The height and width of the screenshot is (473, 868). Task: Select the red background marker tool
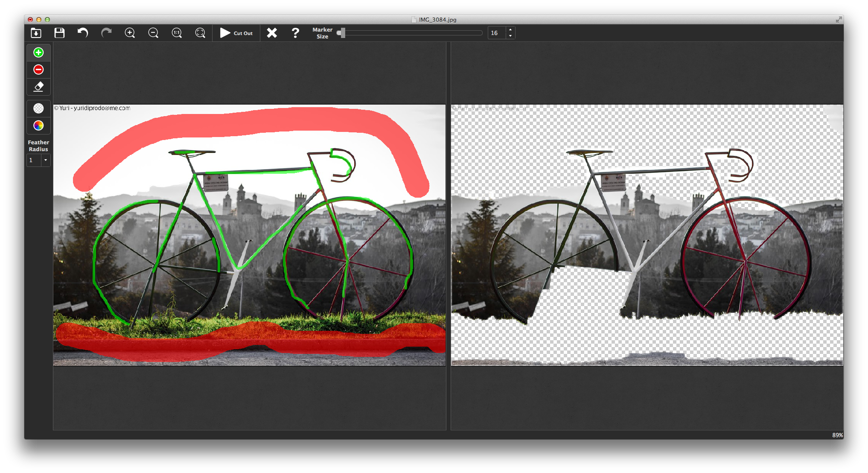pyautogui.click(x=38, y=70)
